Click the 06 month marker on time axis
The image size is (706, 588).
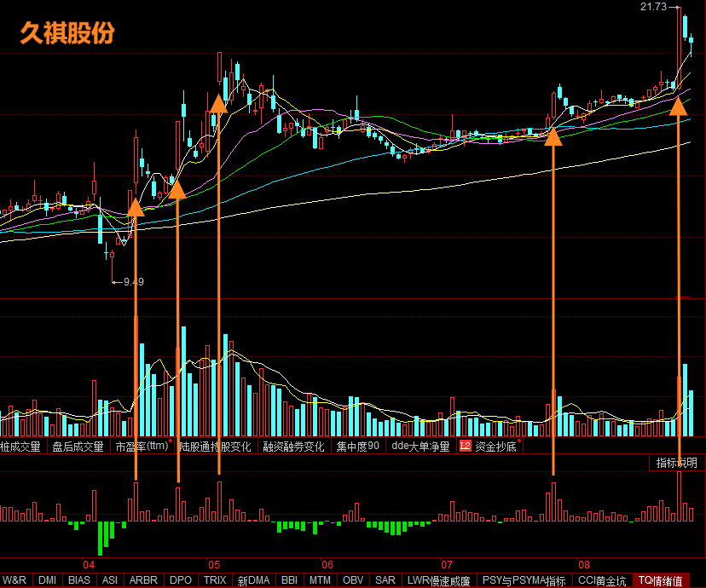click(327, 565)
